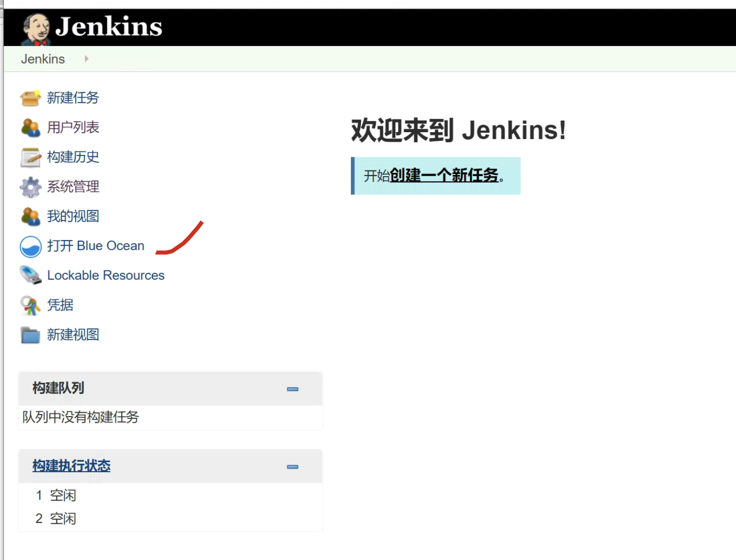This screenshot has width=736, height=560.
Task: Click the Blue Ocean wave icon
Action: (30, 247)
